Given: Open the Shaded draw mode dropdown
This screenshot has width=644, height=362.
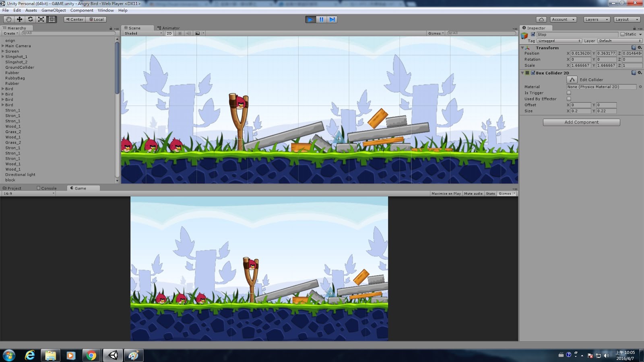Looking at the screenshot, I should 143,33.
